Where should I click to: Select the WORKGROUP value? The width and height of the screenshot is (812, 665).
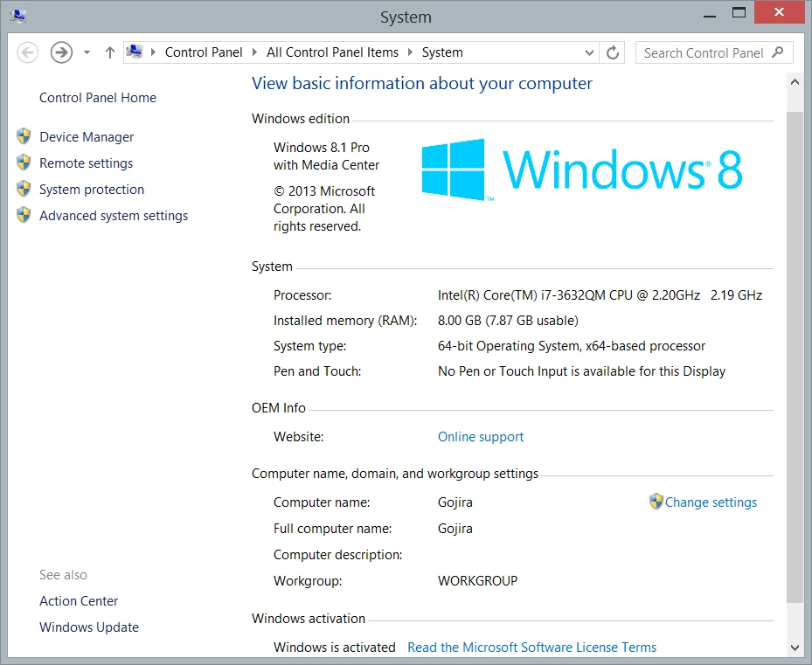coord(477,580)
